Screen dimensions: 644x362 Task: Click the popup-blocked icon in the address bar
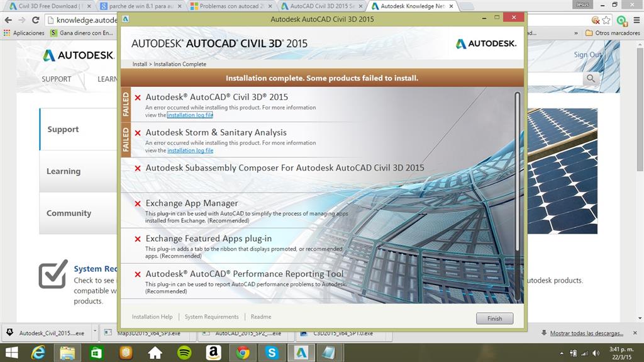(x=596, y=20)
